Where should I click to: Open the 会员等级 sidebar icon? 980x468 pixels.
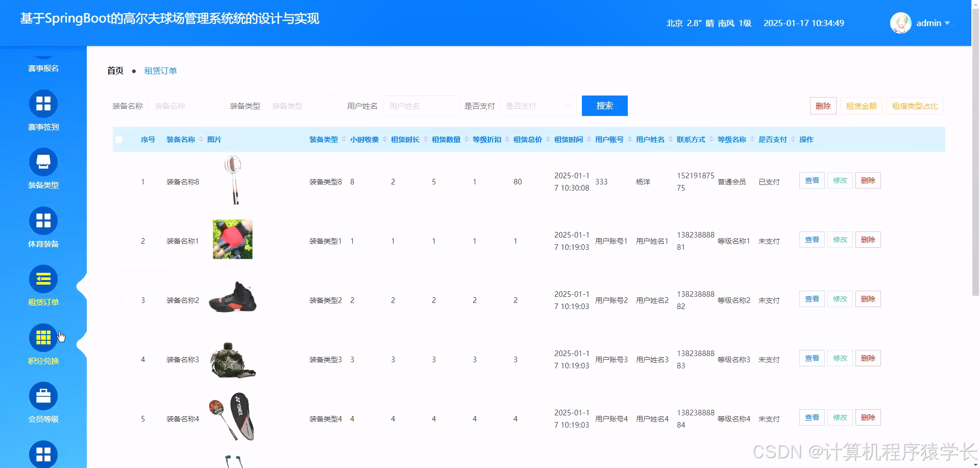(x=43, y=396)
